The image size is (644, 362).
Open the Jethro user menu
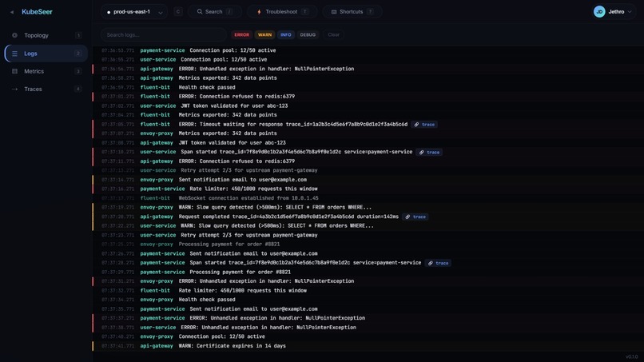tap(614, 12)
